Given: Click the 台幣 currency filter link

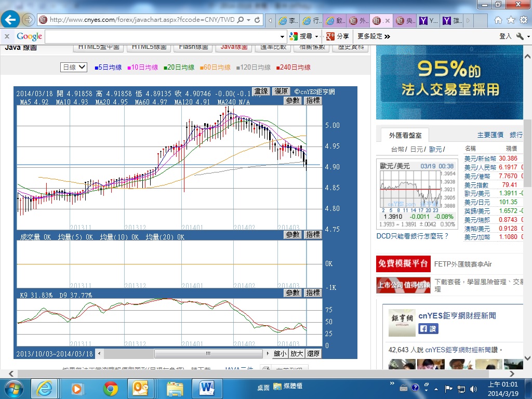Looking at the screenshot, I should pyautogui.click(x=397, y=149).
